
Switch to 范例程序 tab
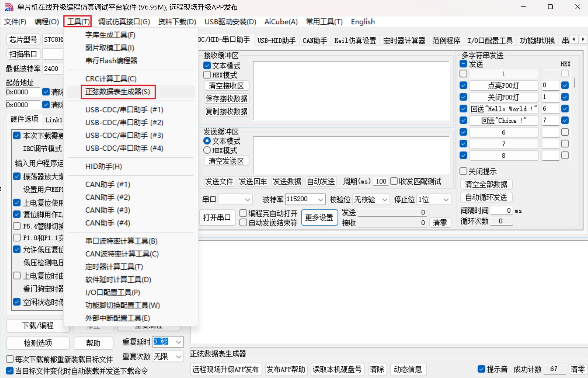[x=446, y=41]
